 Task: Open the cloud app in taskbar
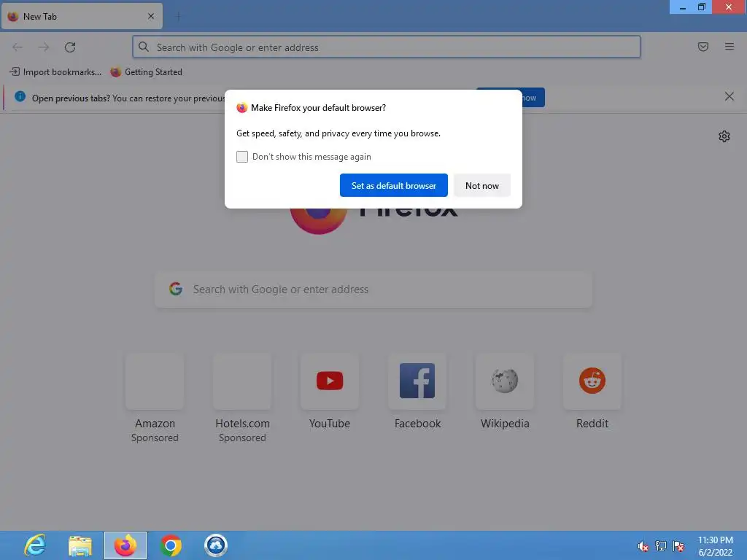pyautogui.click(x=216, y=545)
